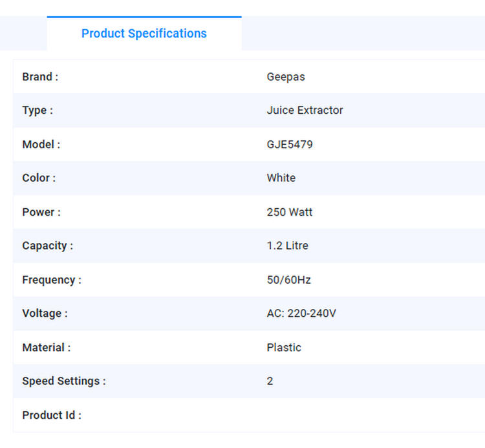Select the Geepas brand value
The width and height of the screenshot is (485, 448).
click(x=286, y=77)
